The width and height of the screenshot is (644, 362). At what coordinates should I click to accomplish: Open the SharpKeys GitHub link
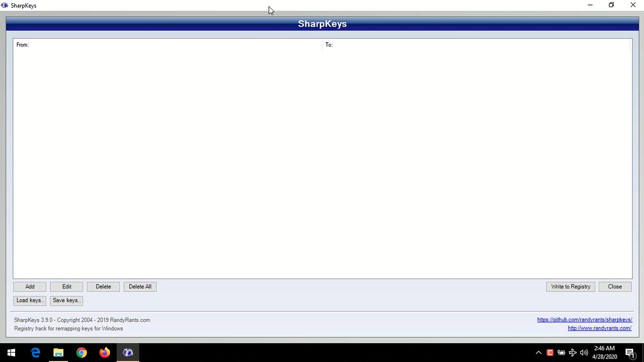click(585, 319)
